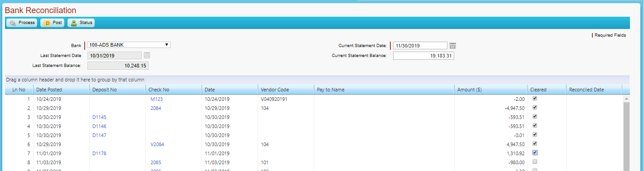The image size is (644, 171).
Task: Select Date Posted 11/01/2019 cell
Action: (61, 153)
